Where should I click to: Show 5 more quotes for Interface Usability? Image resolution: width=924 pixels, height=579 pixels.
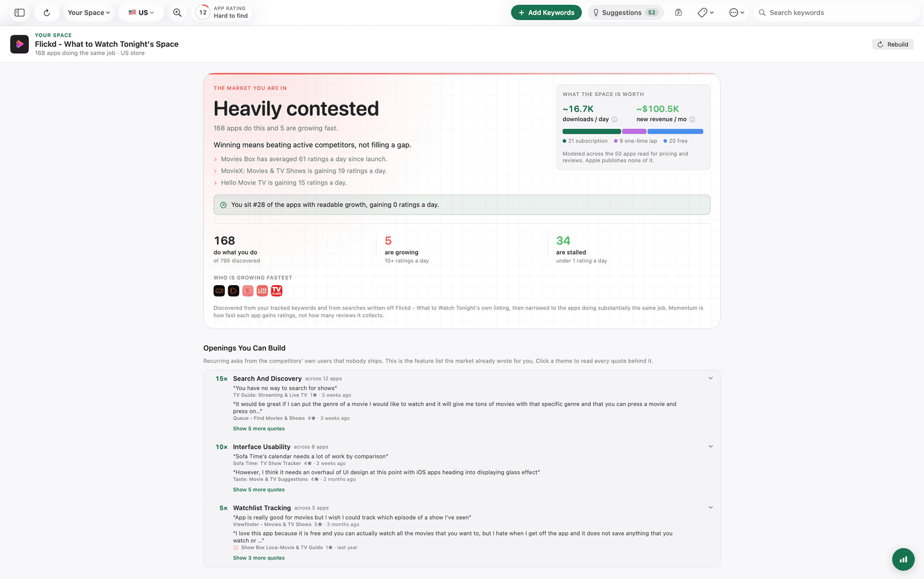[259, 490]
